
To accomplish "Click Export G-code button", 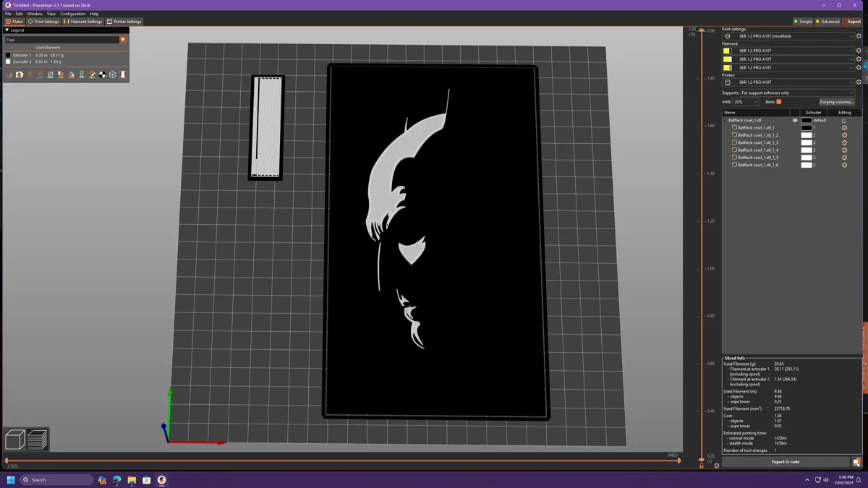I will [x=786, y=462].
